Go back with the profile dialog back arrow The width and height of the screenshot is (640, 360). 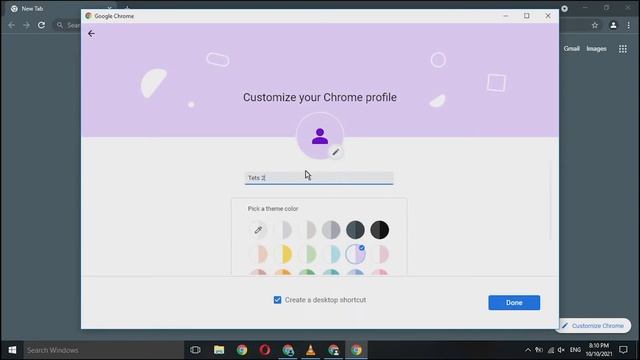(91, 33)
